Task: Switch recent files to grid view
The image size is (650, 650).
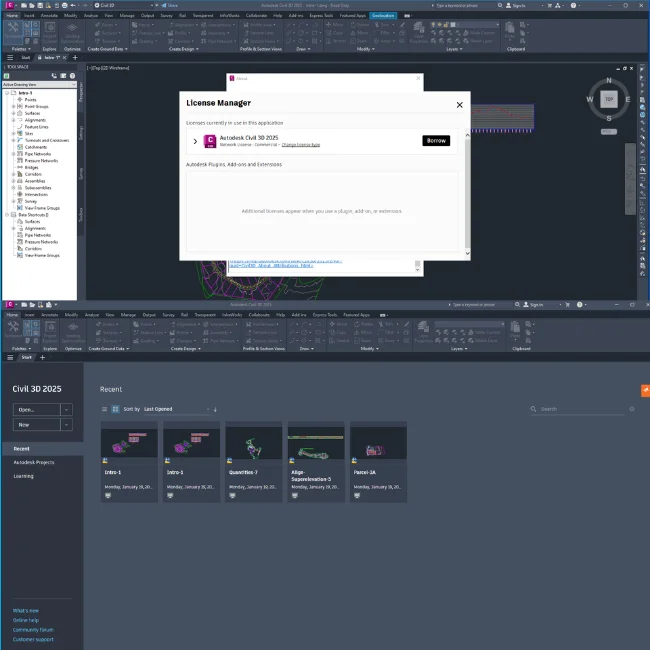Action: click(x=115, y=409)
